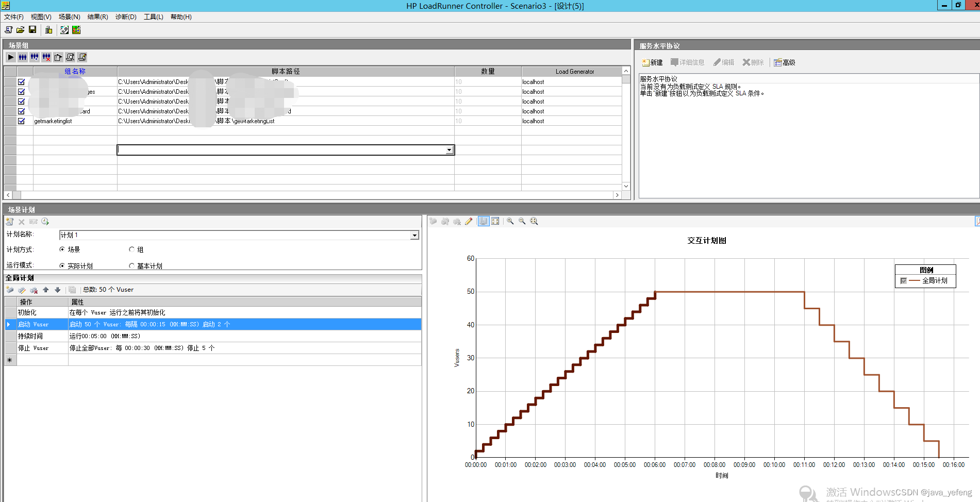Switch to the Design view toolbar icon
Viewport: 980px width, 502px height.
point(64,30)
